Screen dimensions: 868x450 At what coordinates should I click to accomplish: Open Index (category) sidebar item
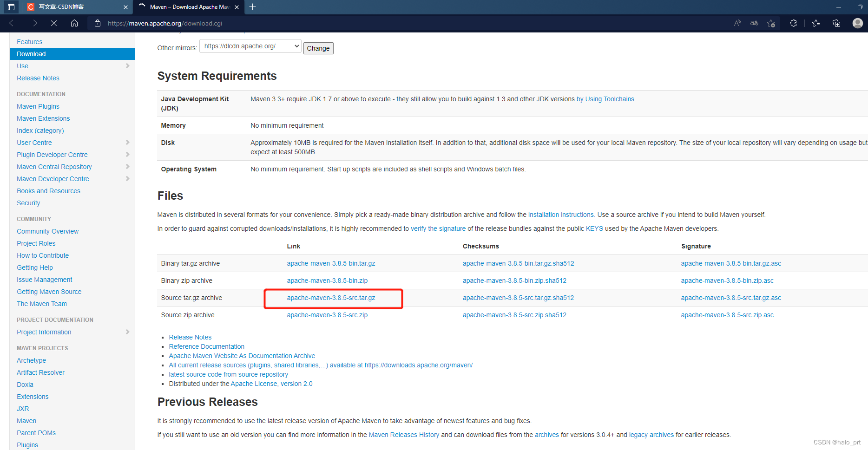[40, 130]
